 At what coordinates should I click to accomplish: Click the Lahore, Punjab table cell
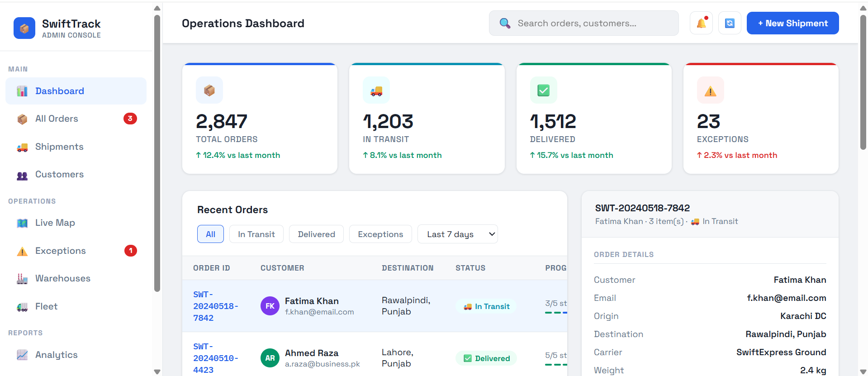[398, 358]
